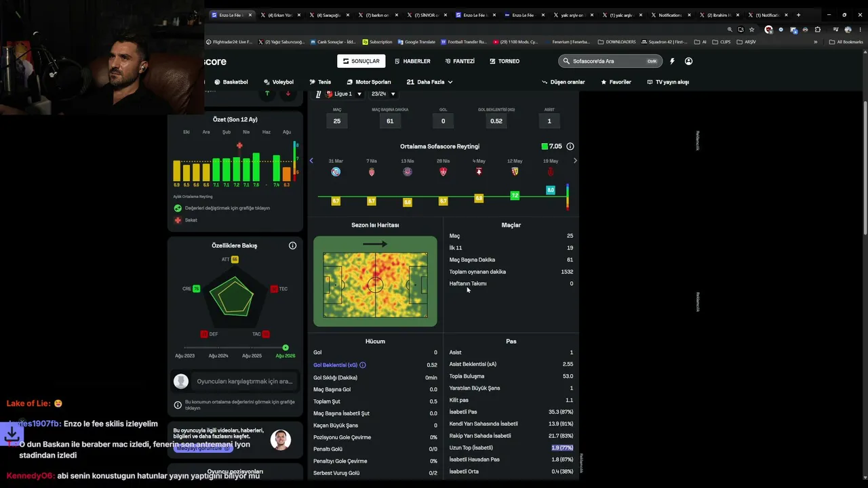Viewport: 868px width, 488px height.
Task: Click the highlighted Uzun Top value 1.9 (77%)
Action: point(562,448)
